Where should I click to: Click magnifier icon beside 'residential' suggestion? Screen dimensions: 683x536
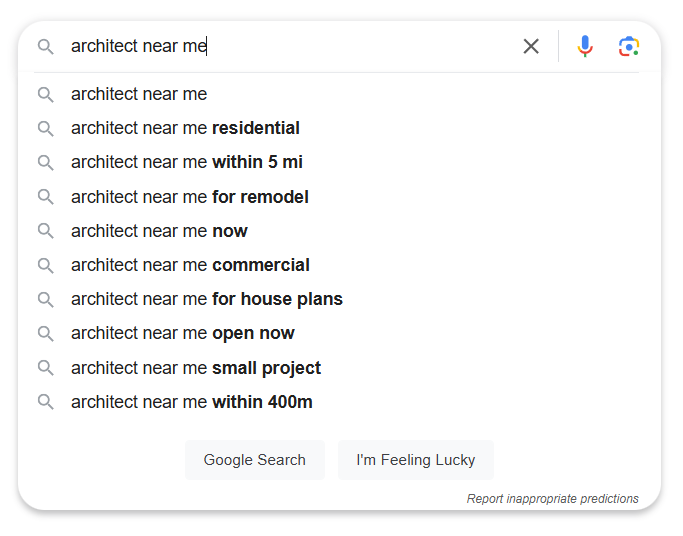45,128
